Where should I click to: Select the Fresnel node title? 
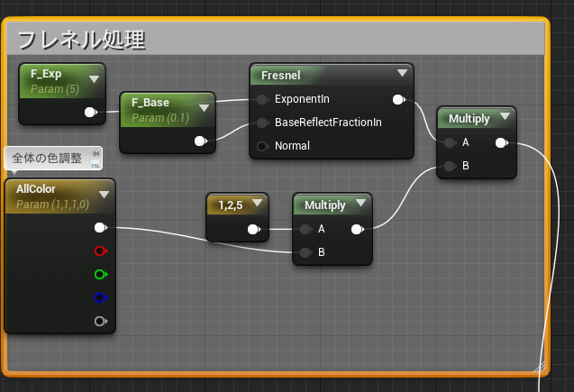281,76
